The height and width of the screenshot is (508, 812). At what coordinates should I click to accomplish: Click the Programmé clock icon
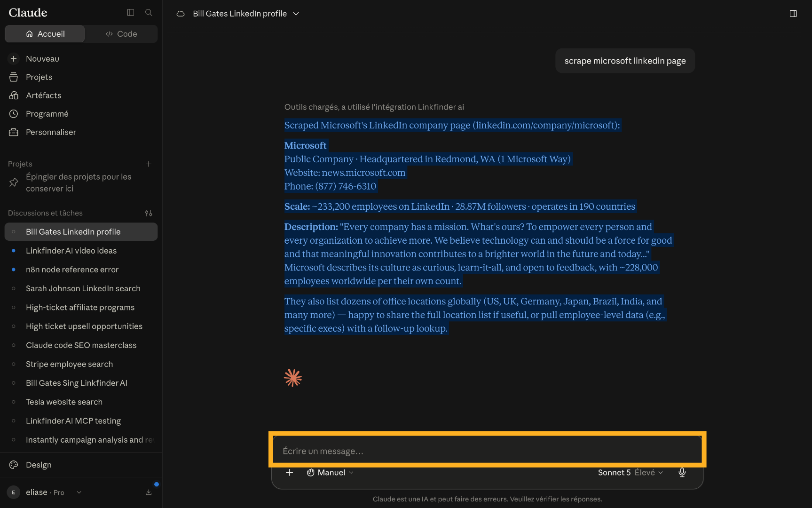(14, 114)
